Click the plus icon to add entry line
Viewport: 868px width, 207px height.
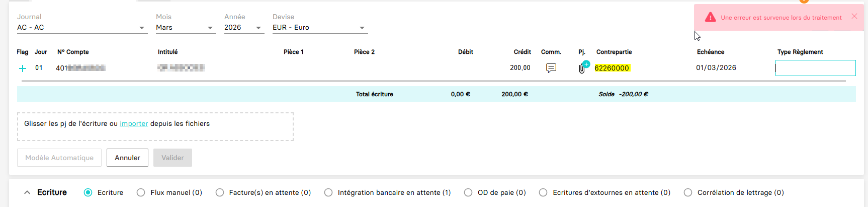pyautogui.click(x=23, y=68)
